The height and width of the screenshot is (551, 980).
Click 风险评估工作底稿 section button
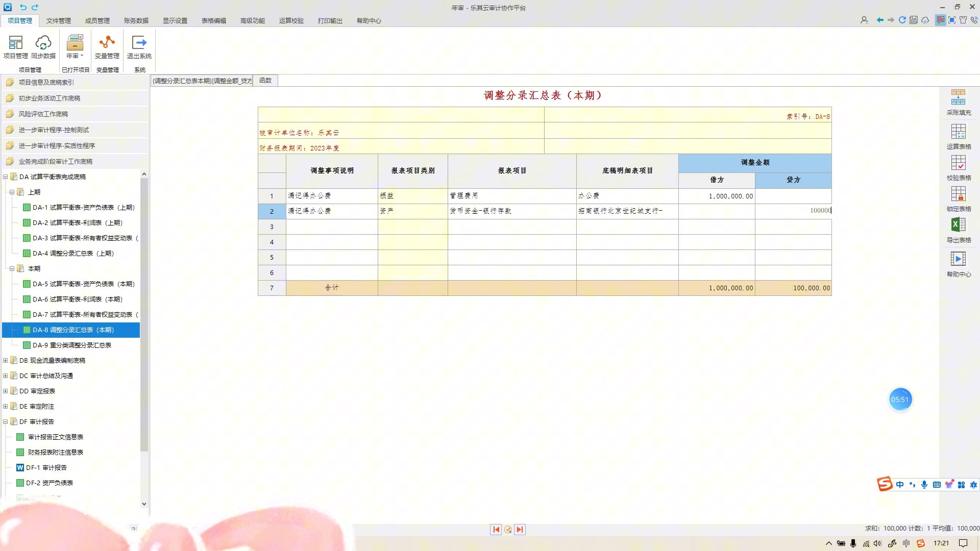tap(43, 114)
